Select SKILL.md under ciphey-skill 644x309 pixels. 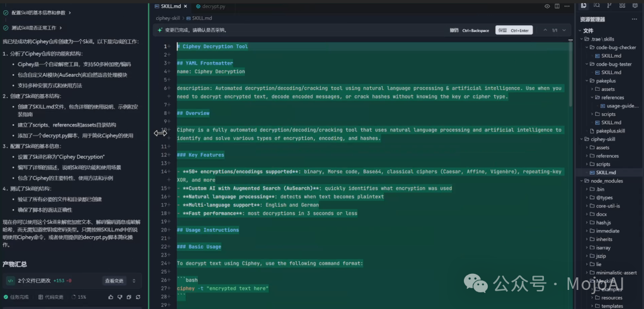[603, 172]
